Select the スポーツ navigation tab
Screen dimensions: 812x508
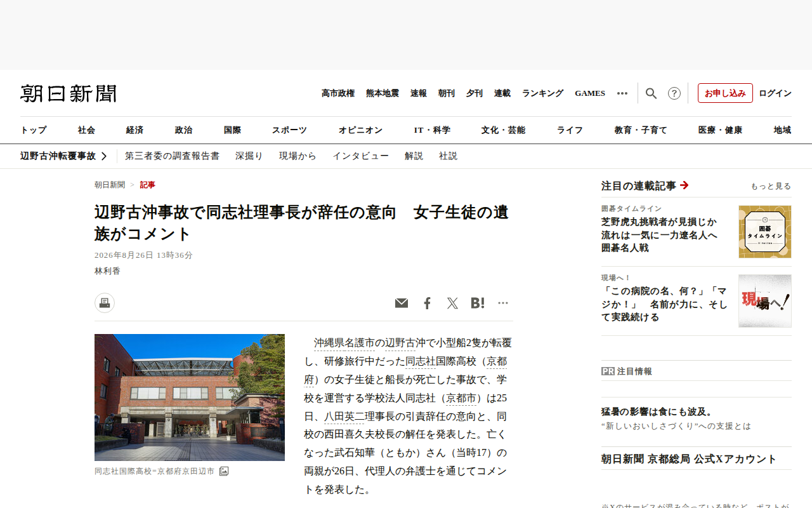[x=289, y=130]
